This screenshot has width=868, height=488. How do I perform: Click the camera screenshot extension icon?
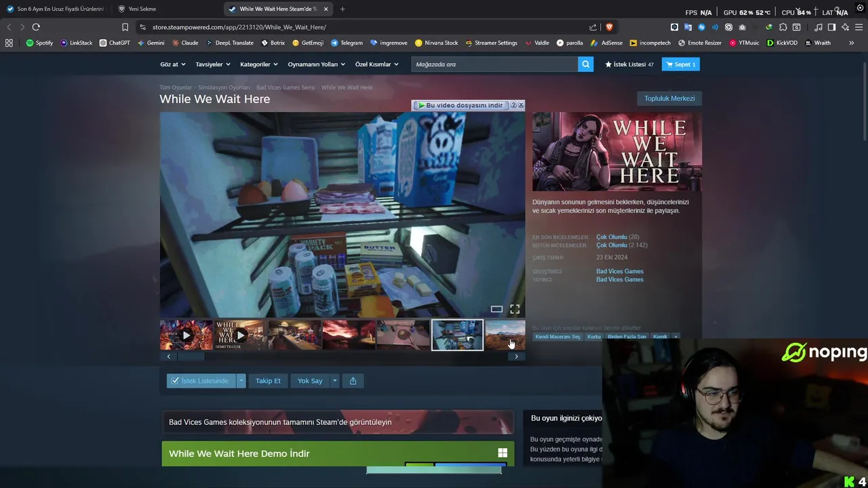[743, 27]
